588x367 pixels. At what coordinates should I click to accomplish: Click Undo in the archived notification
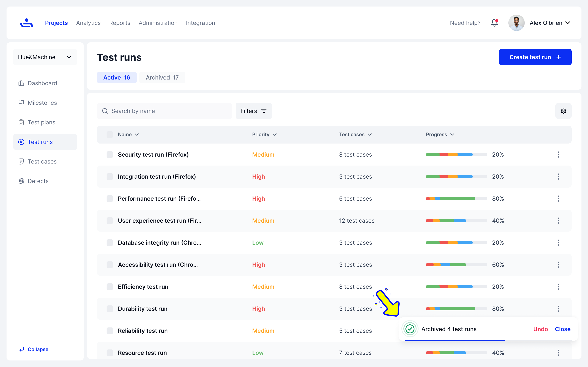click(540, 329)
